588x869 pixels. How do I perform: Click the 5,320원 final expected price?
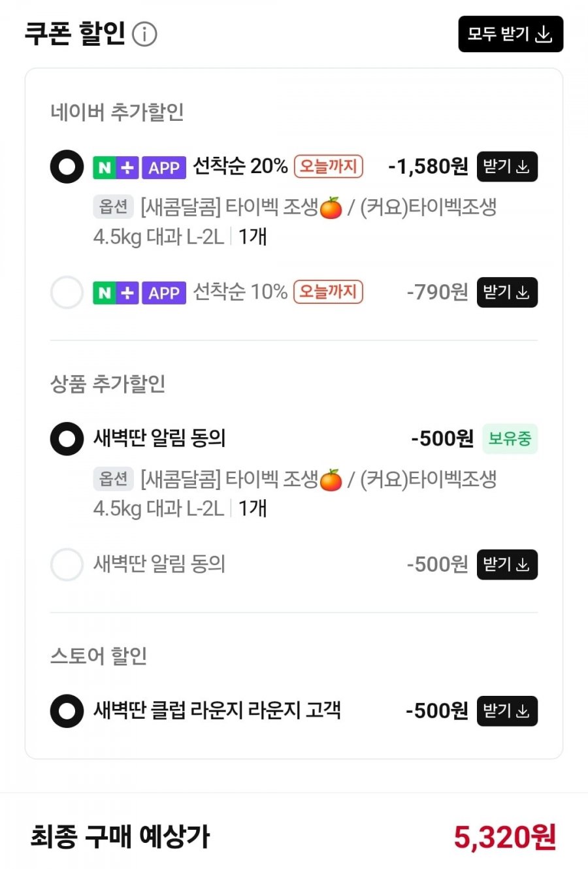click(504, 837)
